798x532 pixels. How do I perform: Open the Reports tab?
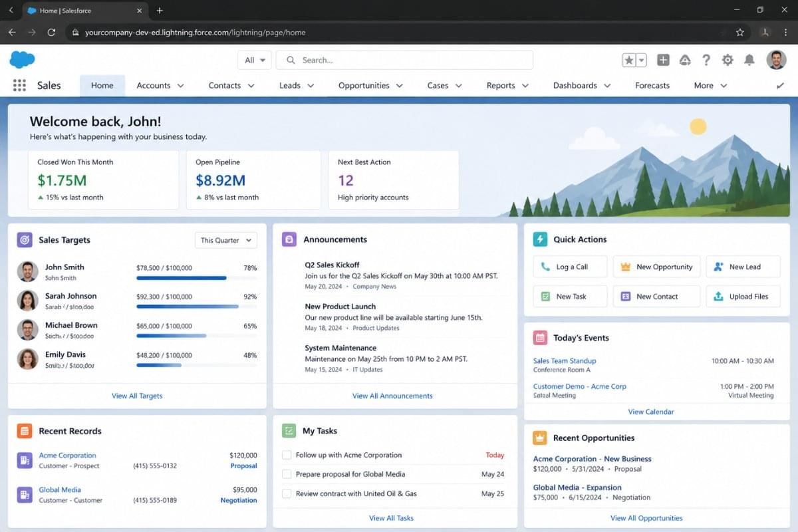coord(501,86)
